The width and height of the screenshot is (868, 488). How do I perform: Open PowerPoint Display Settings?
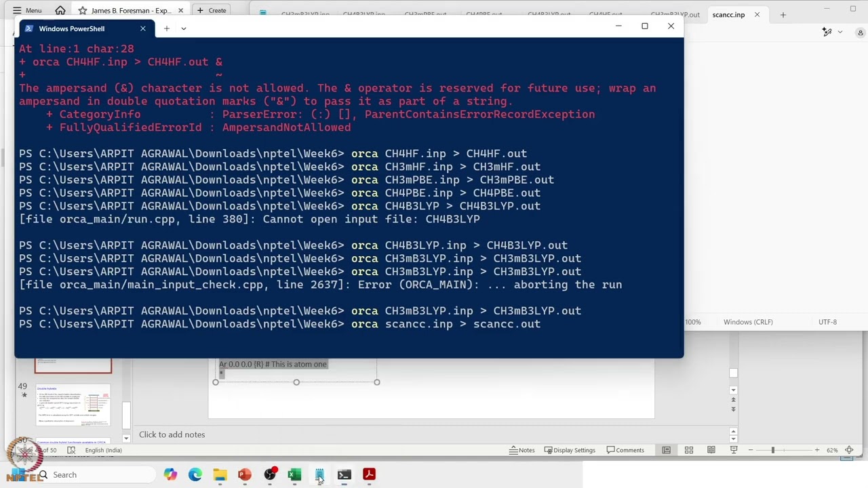pos(568,450)
